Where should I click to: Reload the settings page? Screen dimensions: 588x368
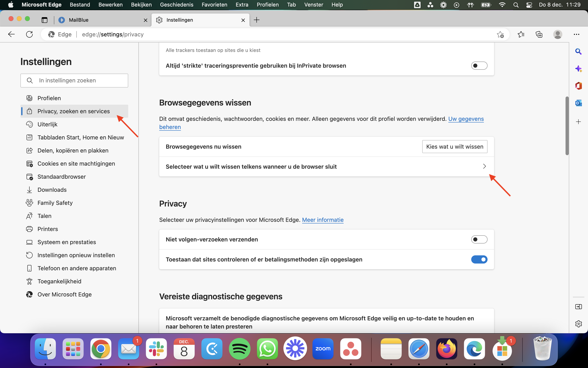pos(29,34)
